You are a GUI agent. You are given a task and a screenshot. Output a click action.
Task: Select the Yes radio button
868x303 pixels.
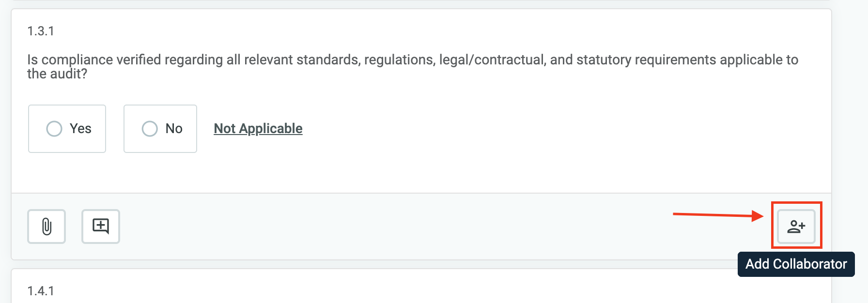coord(54,129)
